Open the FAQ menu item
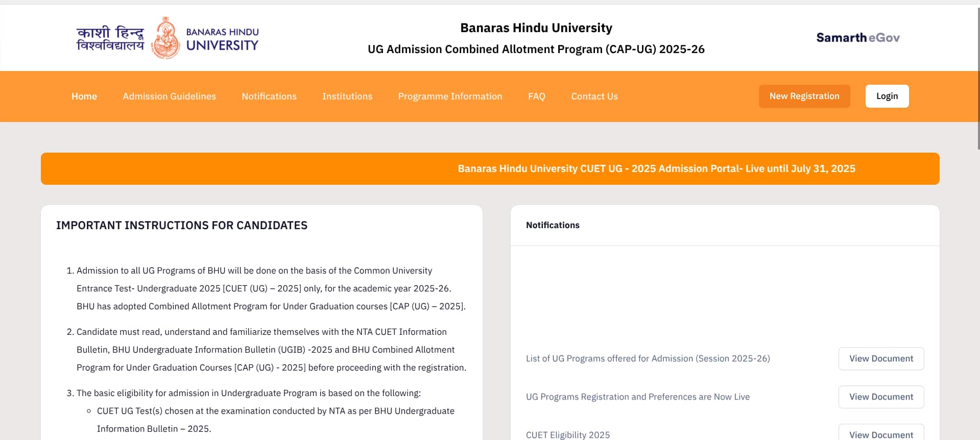Screen dimensions: 980x440 pos(537,96)
